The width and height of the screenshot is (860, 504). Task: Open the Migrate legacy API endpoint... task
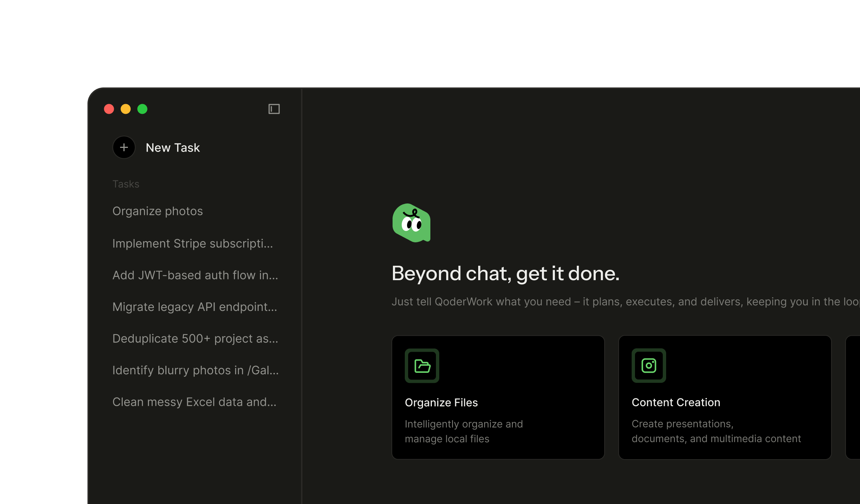(x=195, y=307)
